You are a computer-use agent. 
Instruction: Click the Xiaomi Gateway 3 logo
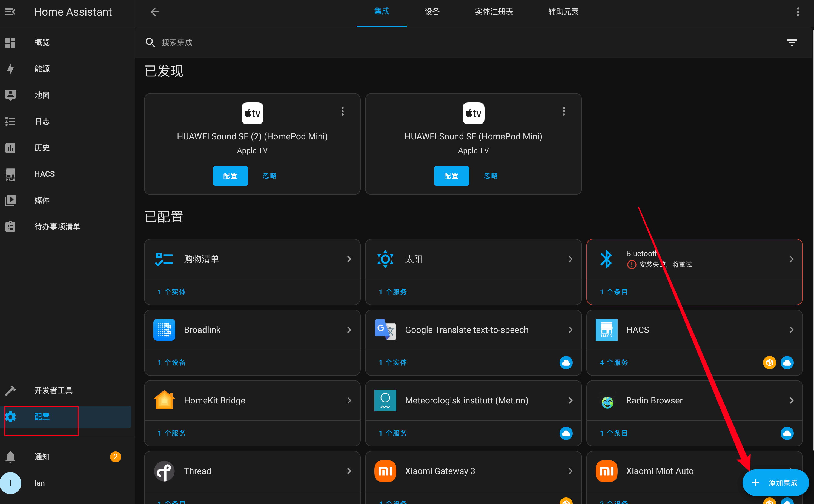tap(385, 471)
